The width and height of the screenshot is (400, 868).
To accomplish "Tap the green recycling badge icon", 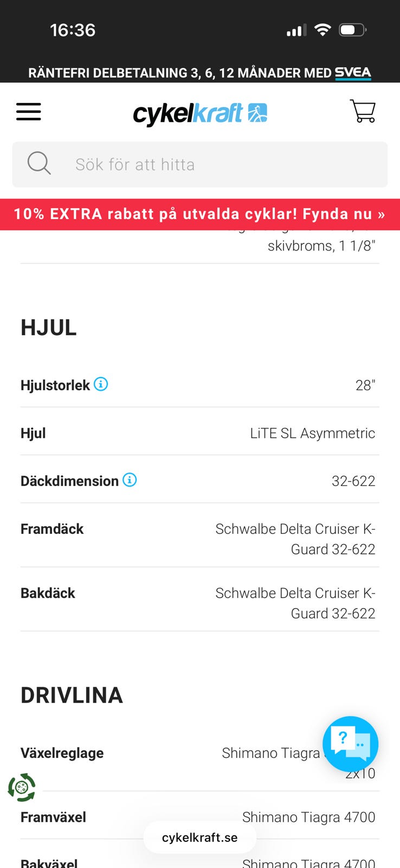I will (x=22, y=787).
